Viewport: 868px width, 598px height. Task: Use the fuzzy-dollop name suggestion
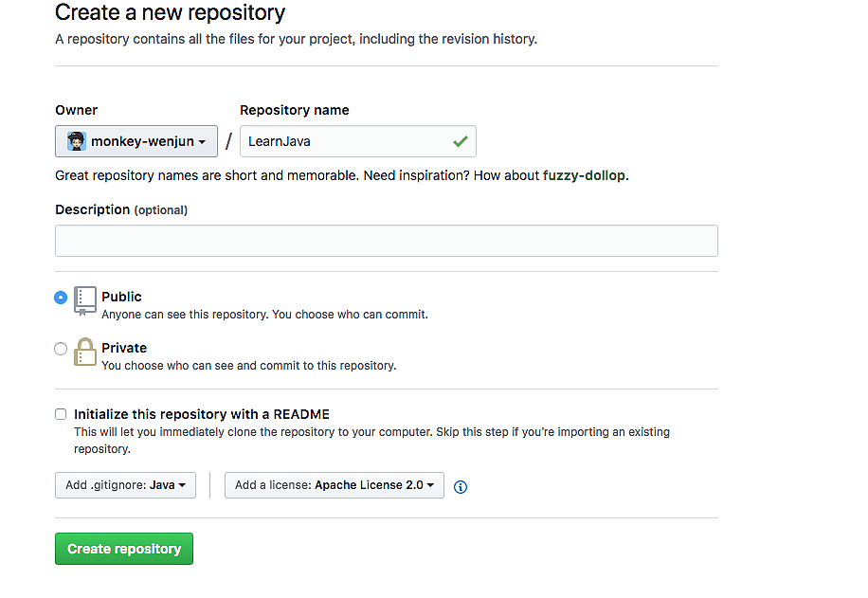584,175
